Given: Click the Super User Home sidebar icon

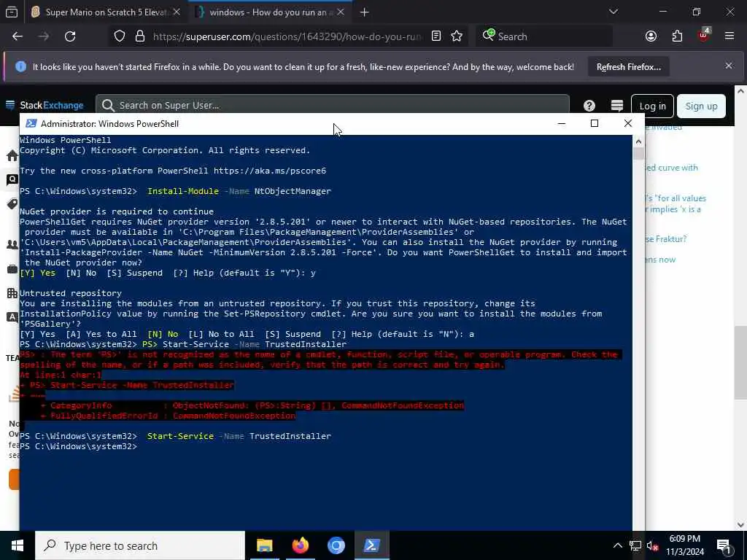Looking at the screenshot, I should click(12, 156).
